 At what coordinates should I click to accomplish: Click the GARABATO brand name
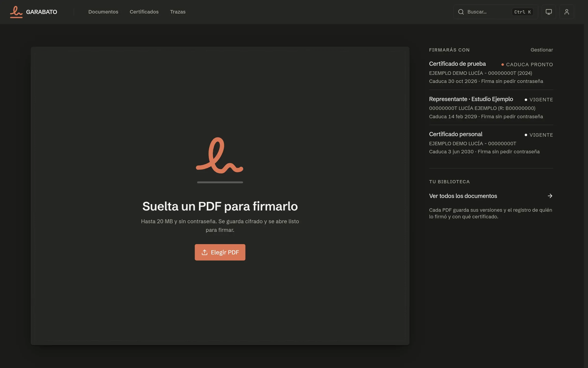coord(41,12)
